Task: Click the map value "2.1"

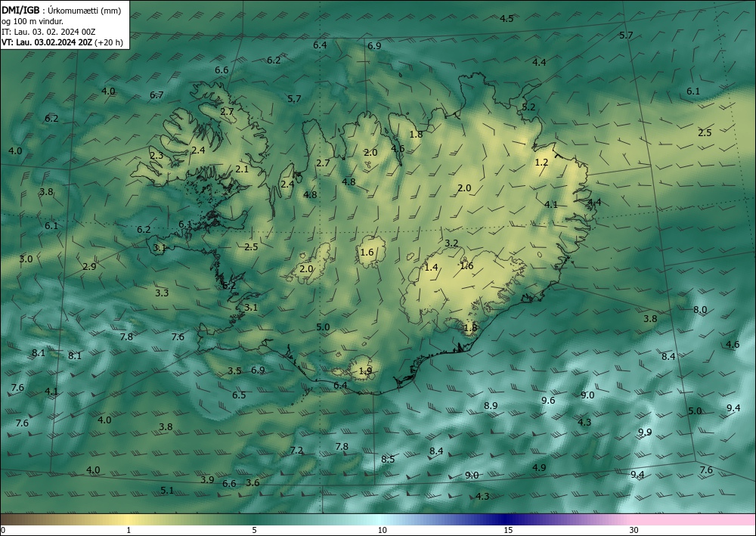Action: pos(242,169)
